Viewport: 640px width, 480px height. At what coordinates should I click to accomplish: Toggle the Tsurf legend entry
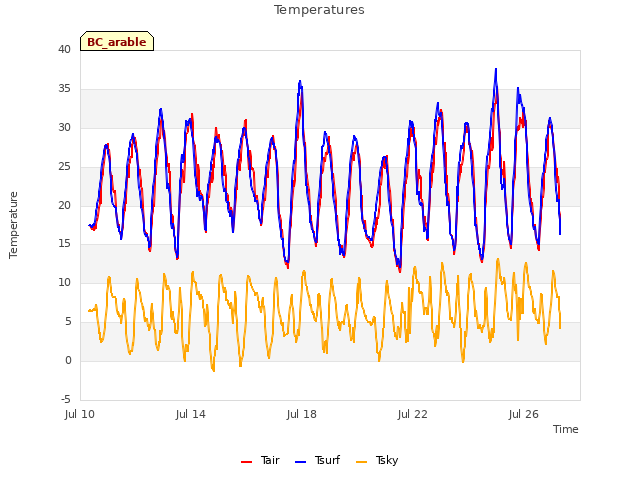[x=318, y=460]
